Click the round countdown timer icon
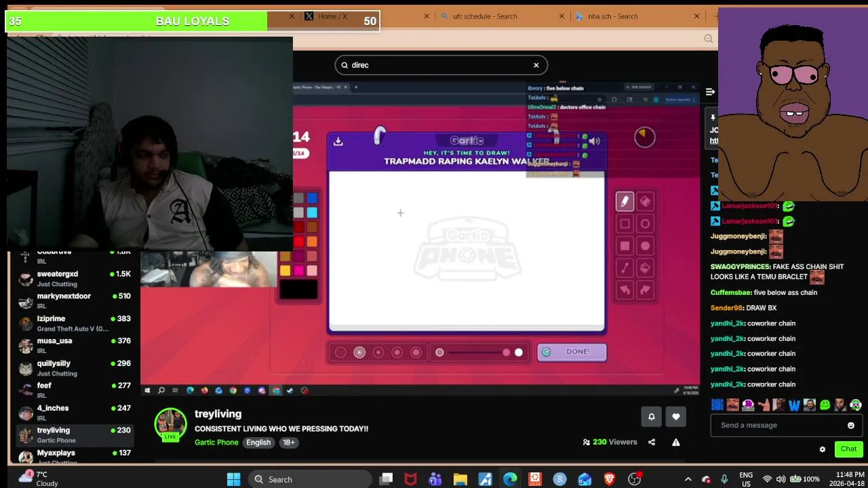The height and width of the screenshot is (488, 868). point(644,137)
